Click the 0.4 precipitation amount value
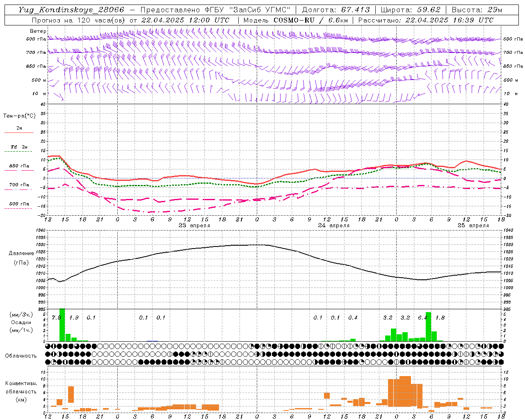Viewport: 525px width, 420px height. (353, 318)
